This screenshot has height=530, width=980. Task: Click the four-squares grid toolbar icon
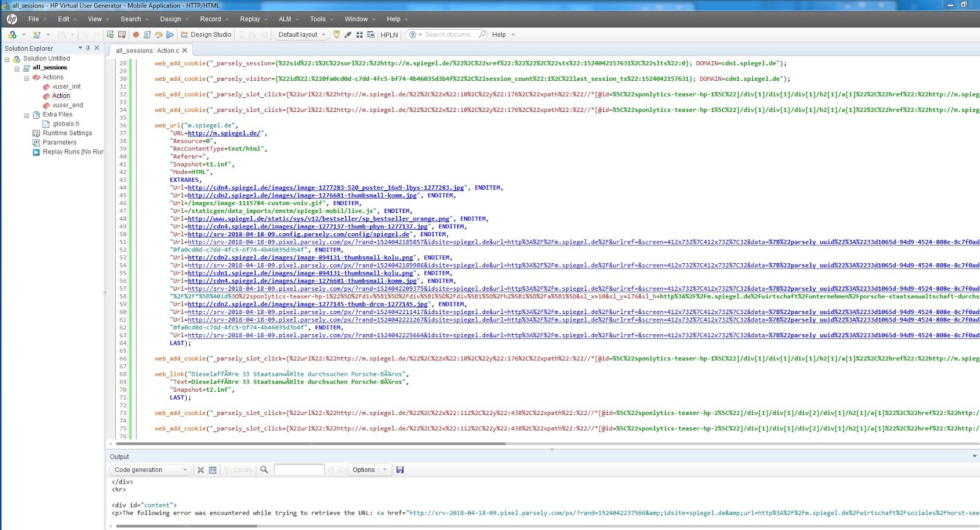tap(360, 35)
